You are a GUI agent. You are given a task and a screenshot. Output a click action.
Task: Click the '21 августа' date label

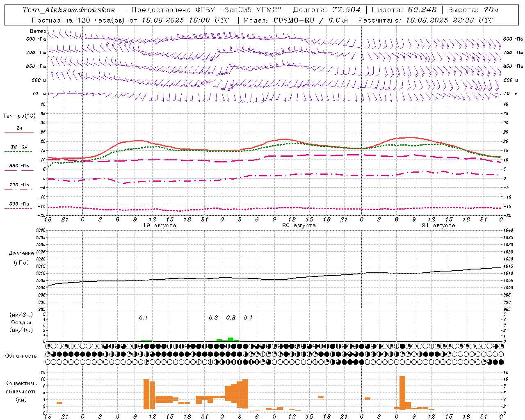click(438, 226)
